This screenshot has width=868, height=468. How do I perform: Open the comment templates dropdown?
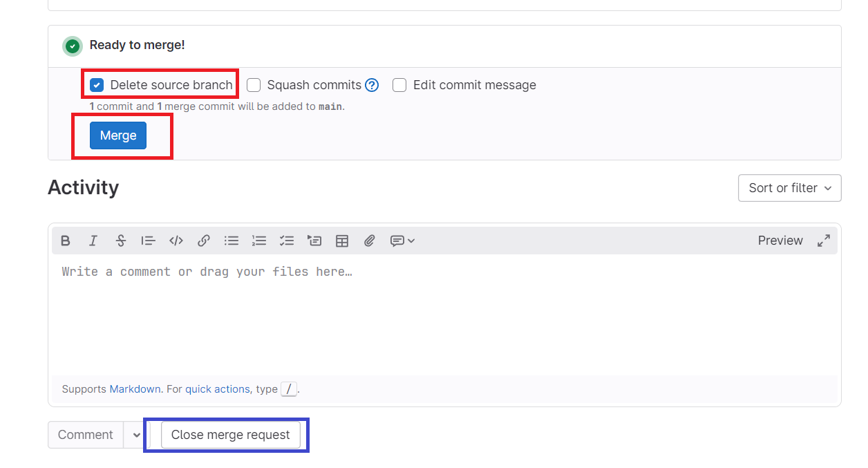coord(401,240)
